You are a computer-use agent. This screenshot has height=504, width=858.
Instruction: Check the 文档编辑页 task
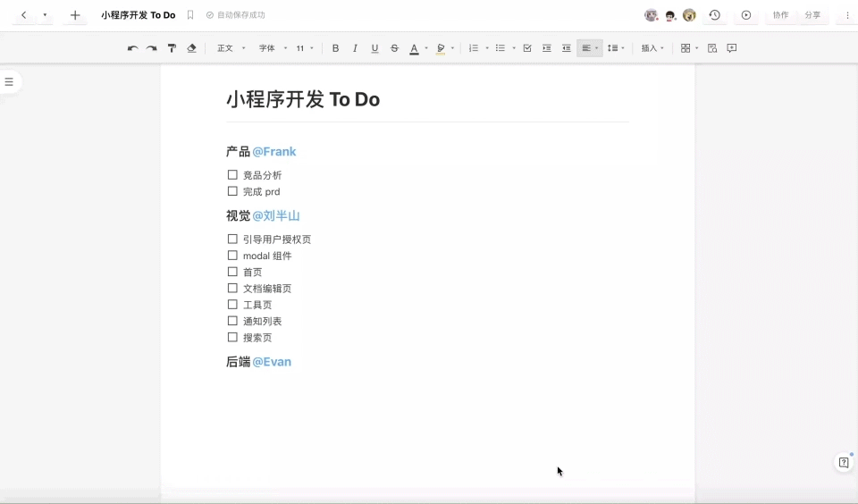[x=232, y=288]
